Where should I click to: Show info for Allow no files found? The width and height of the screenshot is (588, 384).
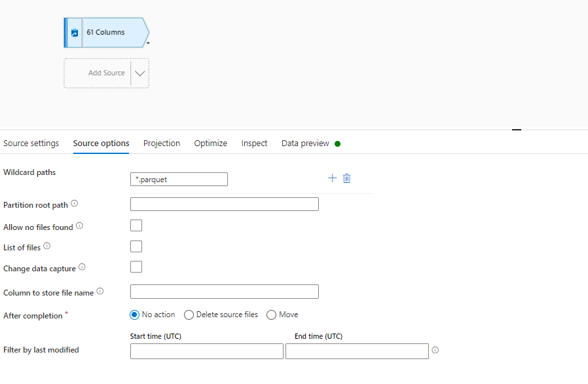(79, 225)
